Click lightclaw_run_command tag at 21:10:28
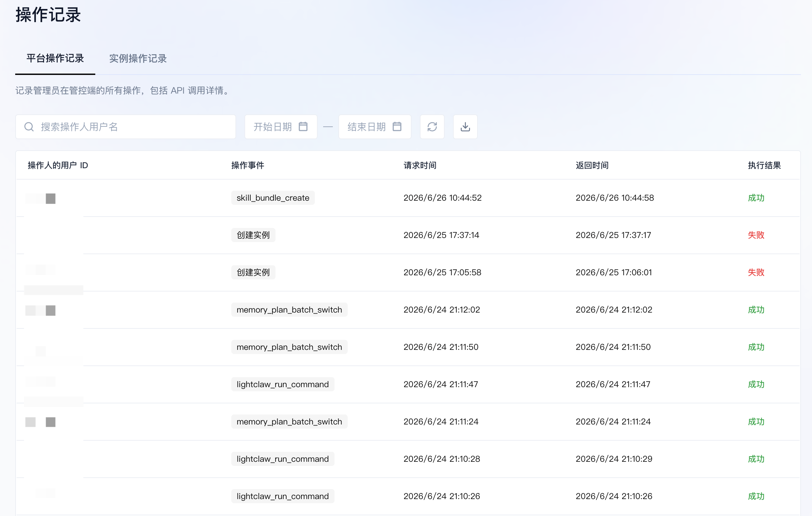This screenshot has height=516, width=812. tap(282, 459)
